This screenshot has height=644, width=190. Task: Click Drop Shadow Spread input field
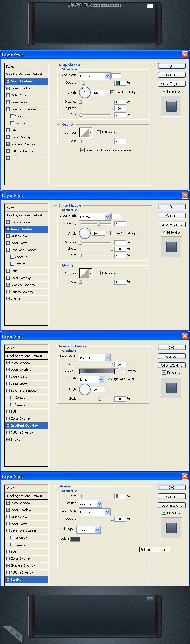coord(120,108)
